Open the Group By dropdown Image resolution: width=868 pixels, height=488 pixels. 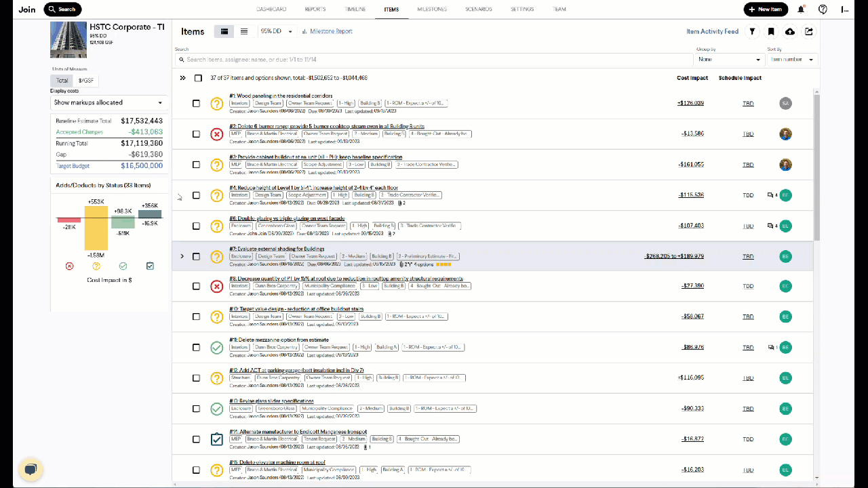pos(729,60)
